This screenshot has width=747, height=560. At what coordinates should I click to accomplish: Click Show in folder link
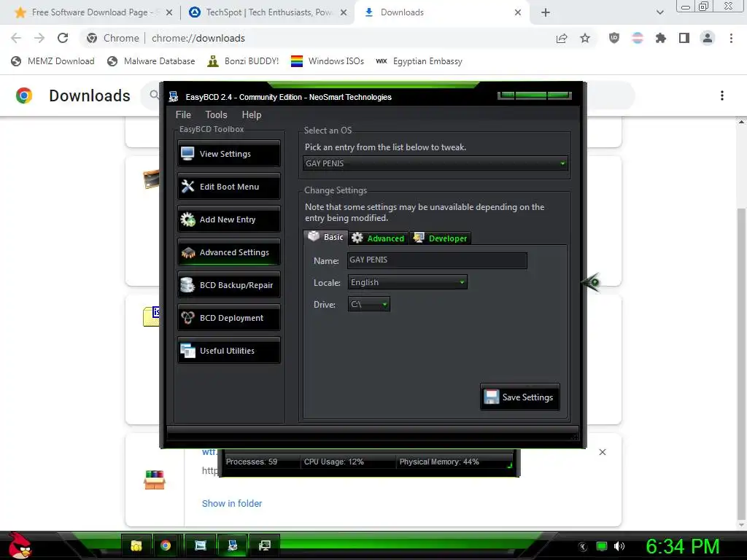(232, 503)
